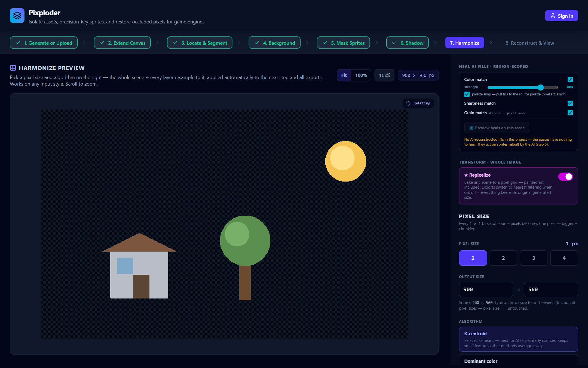Click chevron after Extend Canvas step

tap(157, 43)
